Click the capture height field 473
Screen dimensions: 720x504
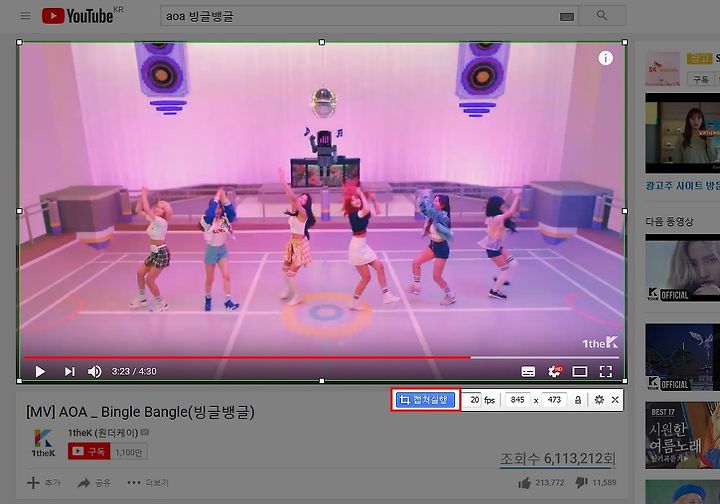554,400
